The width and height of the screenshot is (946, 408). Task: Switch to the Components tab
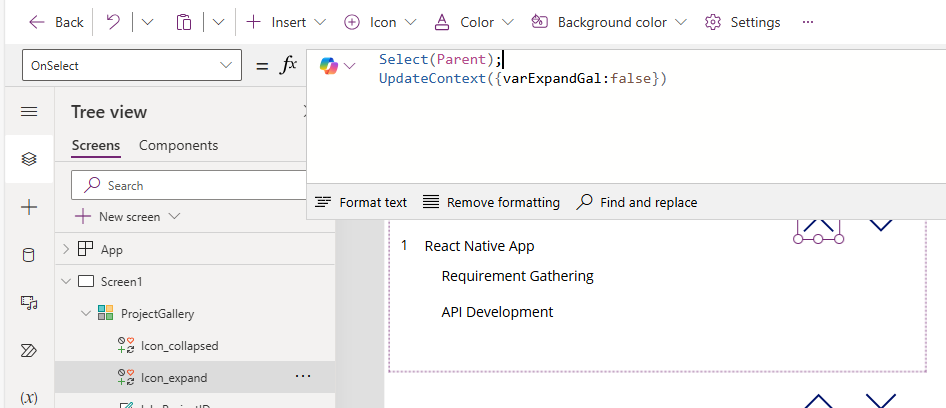(x=179, y=145)
